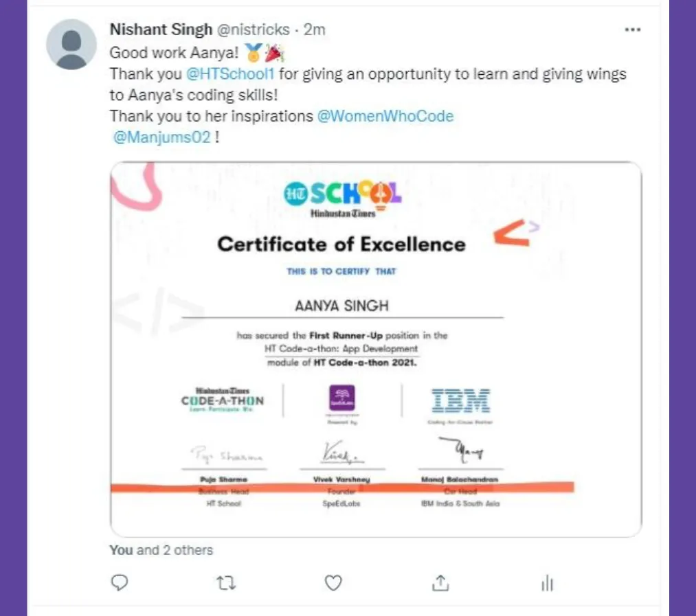Image resolution: width=696 pixels, height=616 pixels.
Task: Open the share upload icon
Action: coord(440,583)
